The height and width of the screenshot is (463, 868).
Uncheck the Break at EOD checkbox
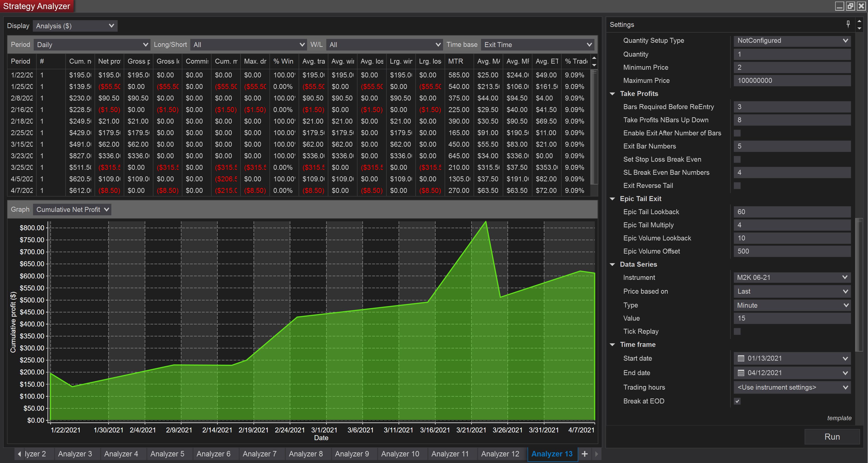[x=737, y=401]
